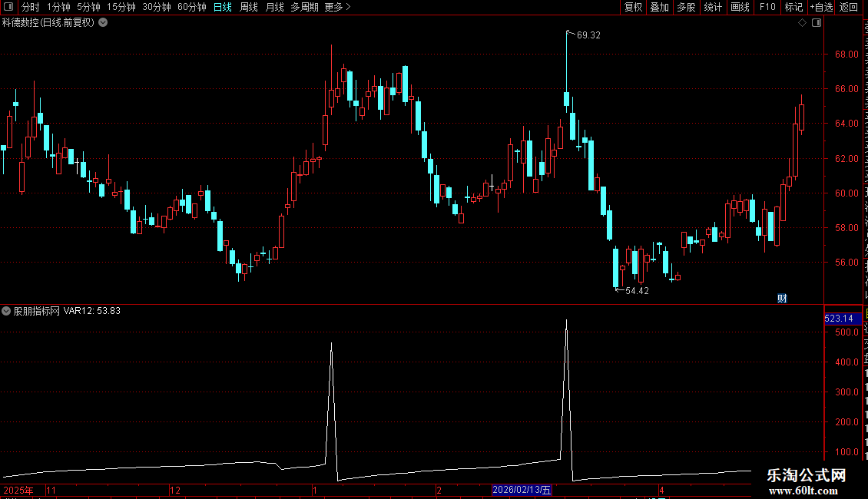Click the panel layout icon at top-left

point(8,7)
